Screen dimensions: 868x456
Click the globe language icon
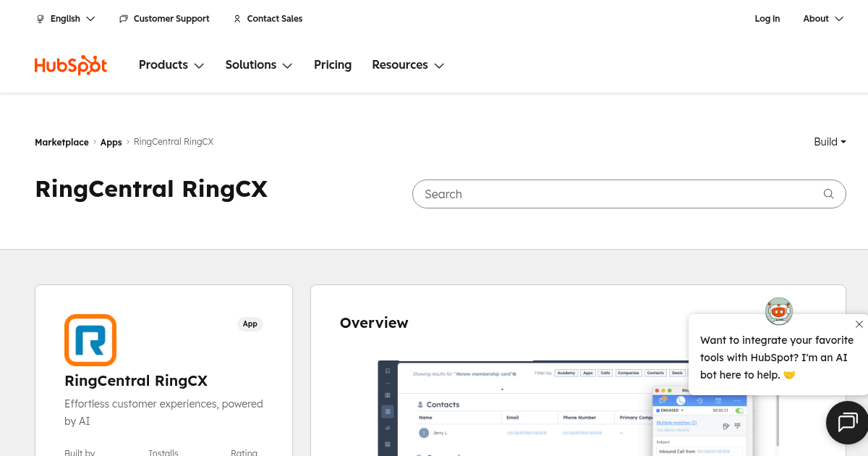[41, 19]
